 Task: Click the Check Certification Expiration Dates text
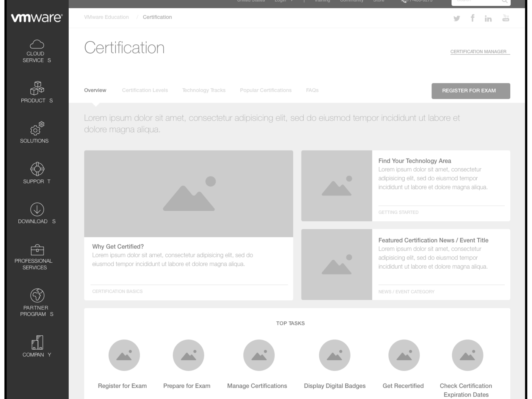pos(466,390)
